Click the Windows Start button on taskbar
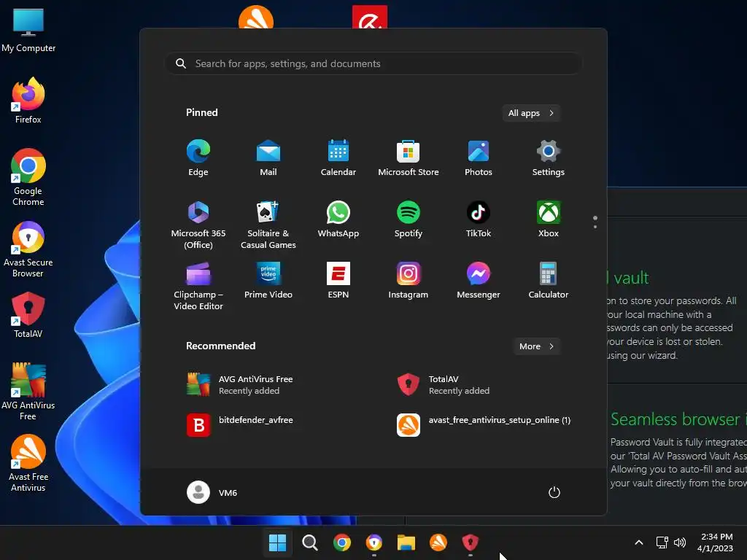Viewport: 747px width, 560px height. (277, 542)
